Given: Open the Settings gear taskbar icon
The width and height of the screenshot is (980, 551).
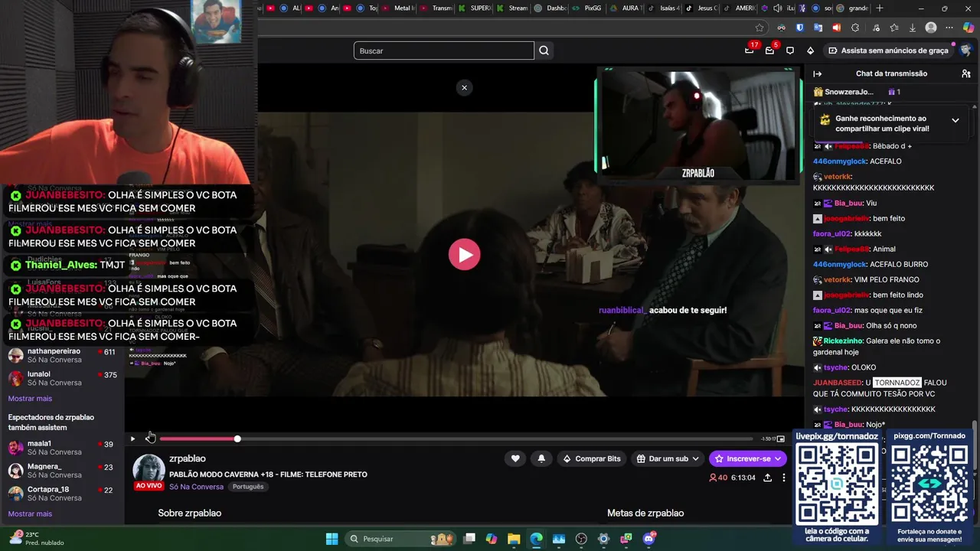Looking at the screenshot, I should point(603,539).
